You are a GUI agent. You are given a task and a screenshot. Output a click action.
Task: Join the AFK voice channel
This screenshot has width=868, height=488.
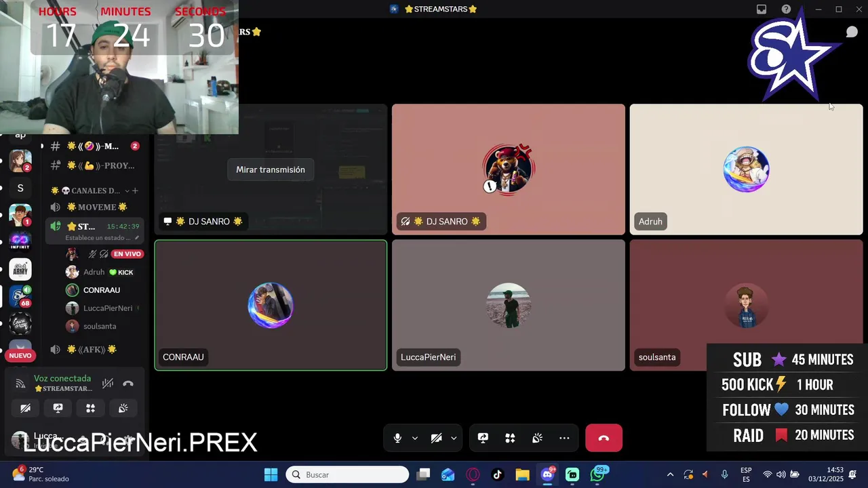93,350
